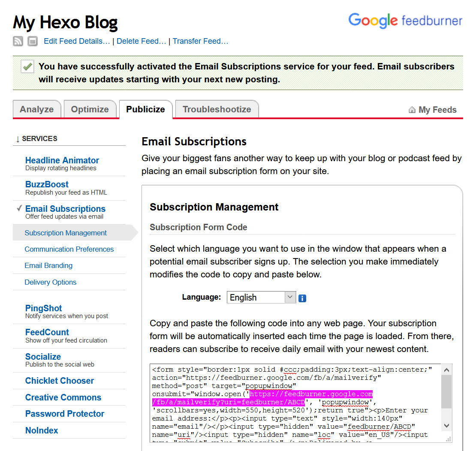This screenshot has width=476, height=451.
Task: Click the blue Language info icon
Action: point(302,298)
